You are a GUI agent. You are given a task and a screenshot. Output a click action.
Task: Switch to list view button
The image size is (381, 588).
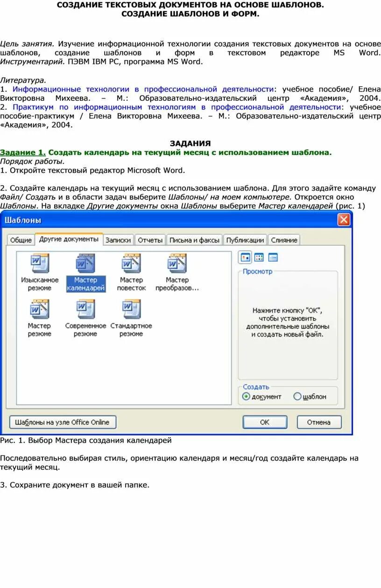tap(259, 257)
